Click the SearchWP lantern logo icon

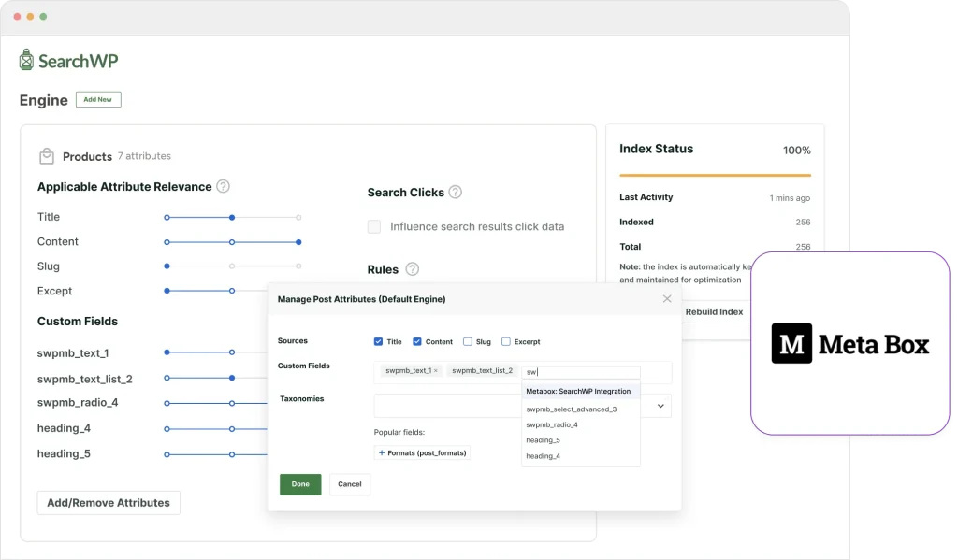click(x=26, y=60)
